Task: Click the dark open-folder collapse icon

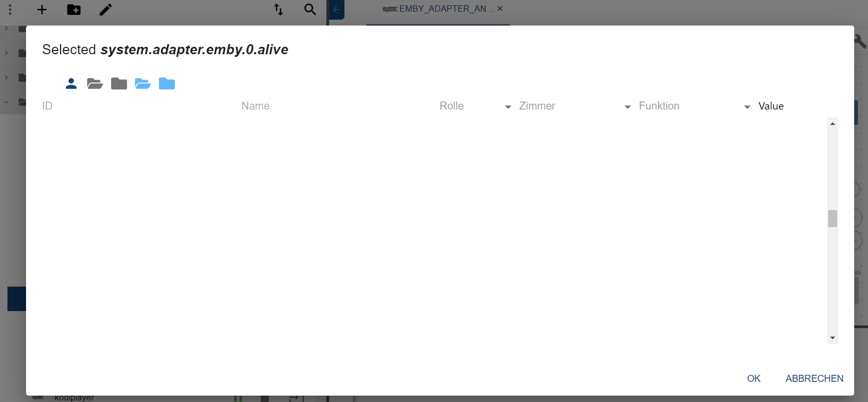Action: click(x=95, y=83)
